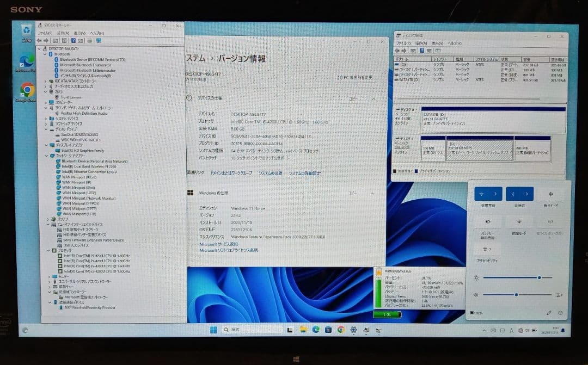Open the 表示 menu in Device Manager
The height and width of the screenshot is (365, 588).
pyautogui.click(x=81, y=33)
